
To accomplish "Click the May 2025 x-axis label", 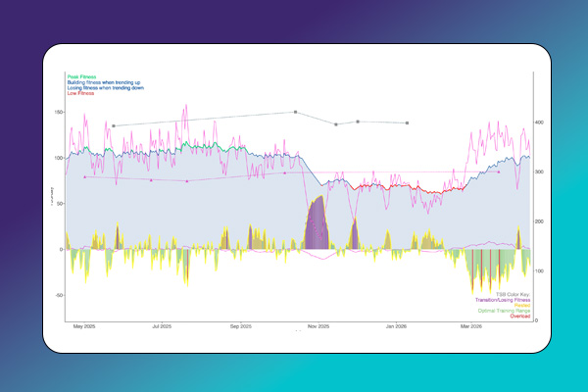I will click(x=82, y=324).
